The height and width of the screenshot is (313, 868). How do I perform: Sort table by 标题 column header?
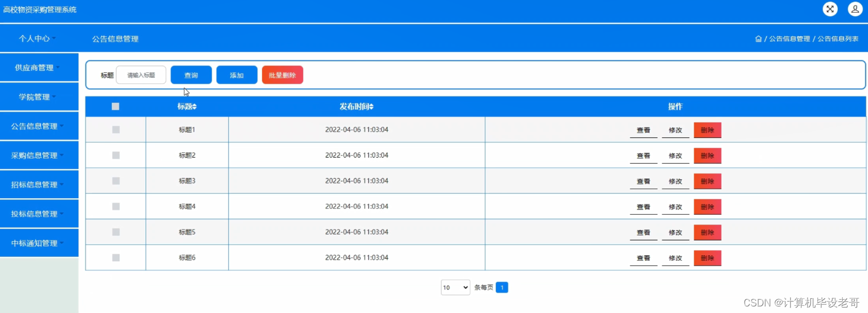[187, 107]
